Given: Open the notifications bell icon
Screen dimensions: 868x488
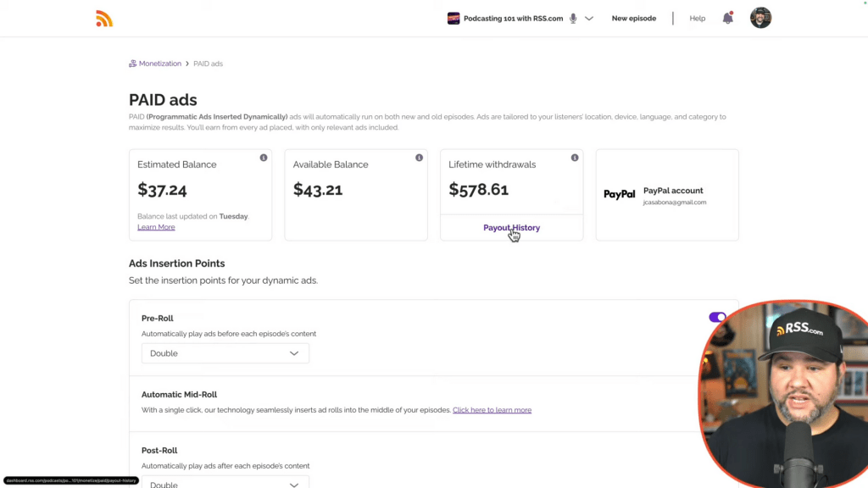Looking at the screenshot, I should point(727,18).
